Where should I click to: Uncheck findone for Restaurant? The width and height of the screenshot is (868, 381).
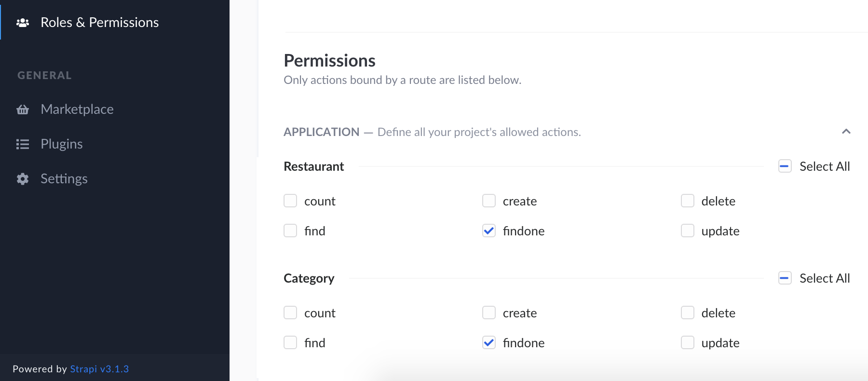[x=488, y=231]
